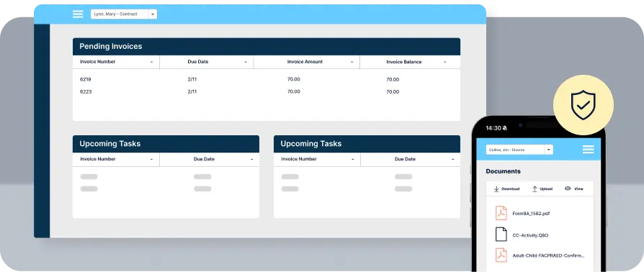Click the 70.00 Invoice Balance for invoice 6223
The image size is (644, 272).
click(x=393, y=92)
